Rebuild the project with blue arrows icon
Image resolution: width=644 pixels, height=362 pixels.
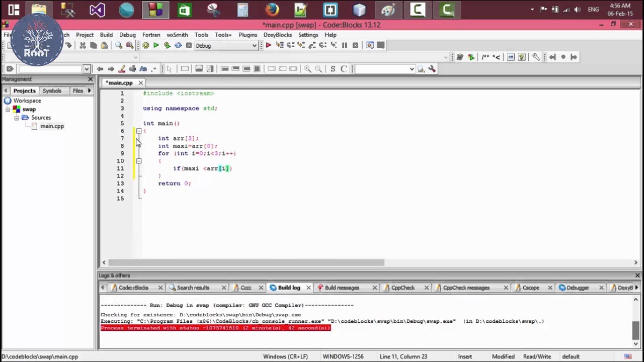(178, 45)
